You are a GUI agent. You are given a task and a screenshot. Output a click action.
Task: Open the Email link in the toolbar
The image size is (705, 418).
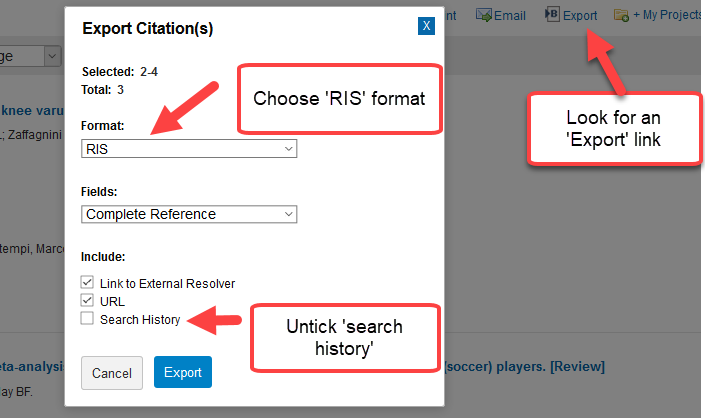[509, 15]
